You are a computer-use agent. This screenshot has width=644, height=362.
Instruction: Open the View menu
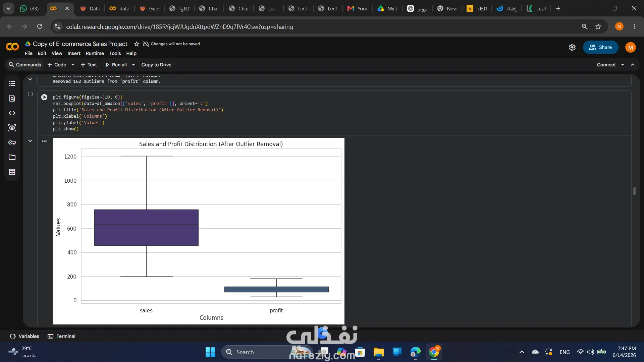(57, 53)
